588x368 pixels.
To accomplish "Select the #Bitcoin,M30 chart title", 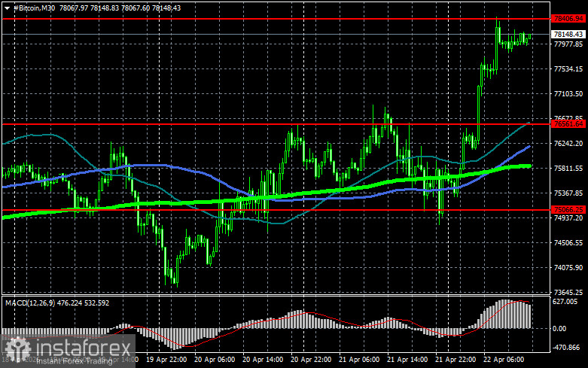I will (x=35, y=8).
